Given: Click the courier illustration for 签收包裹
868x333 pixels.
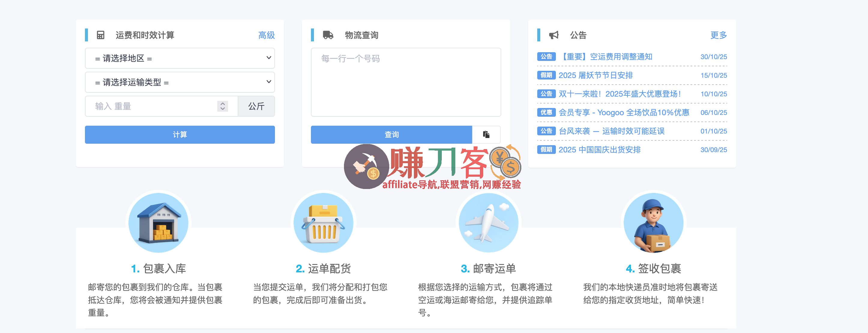Looking at the screenshot, I should coord(653,223).
